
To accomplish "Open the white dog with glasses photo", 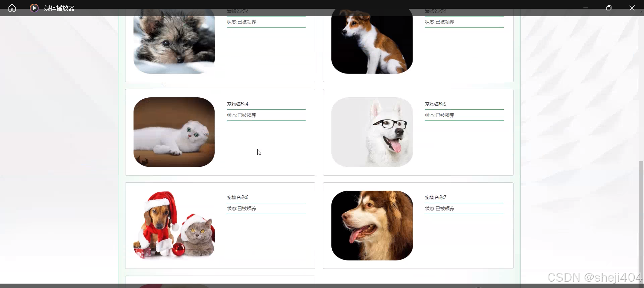I will tap(372, 132).
